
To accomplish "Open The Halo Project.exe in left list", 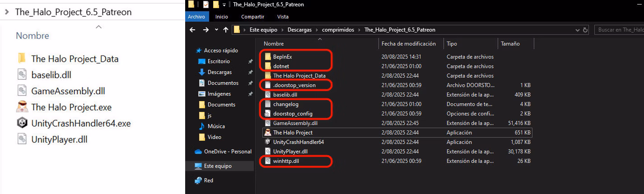I will tap(71, 107).
